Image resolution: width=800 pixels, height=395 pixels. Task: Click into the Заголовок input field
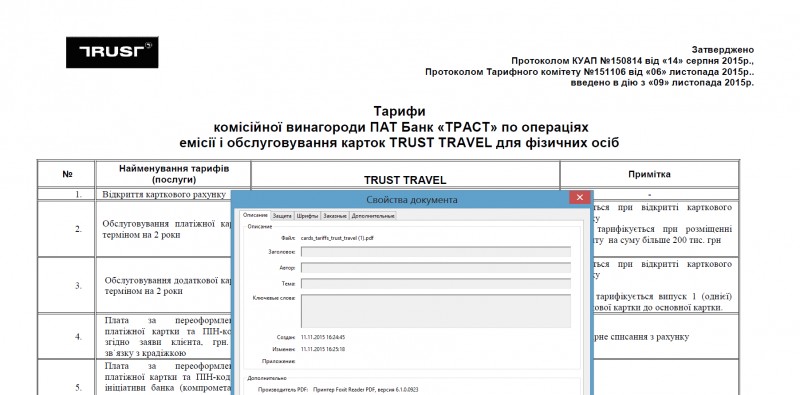click(436, 252)
